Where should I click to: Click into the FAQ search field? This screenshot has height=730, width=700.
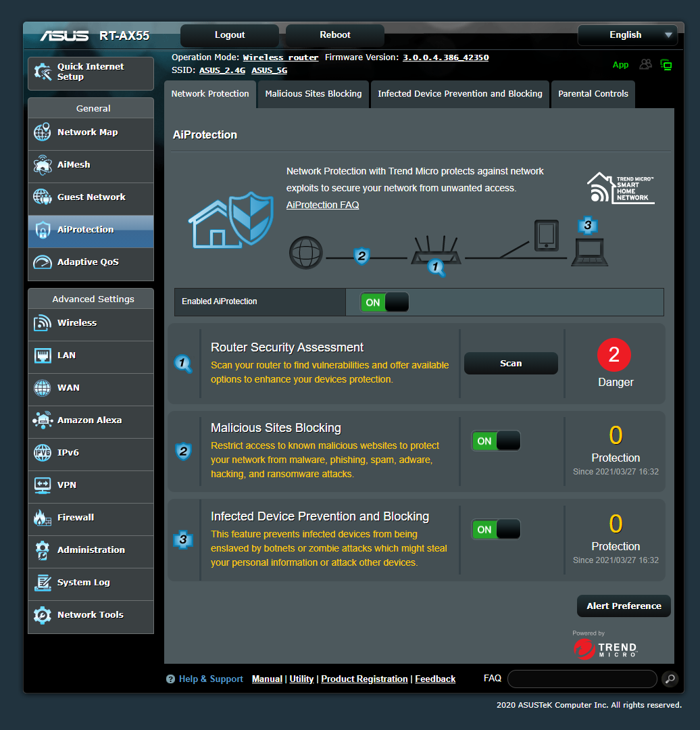click(582, 679)
